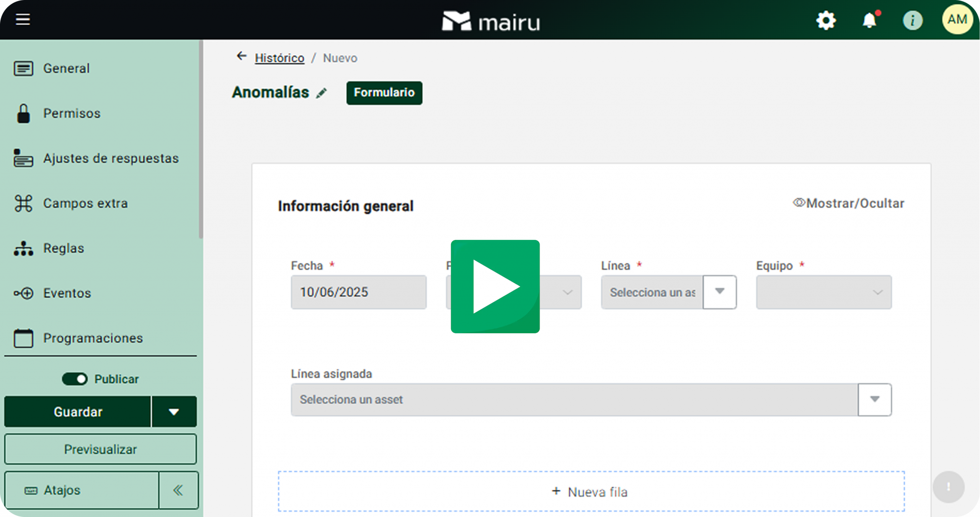Click the Línea select field
The height and width of the screenshot is (517, 980).
652,292
